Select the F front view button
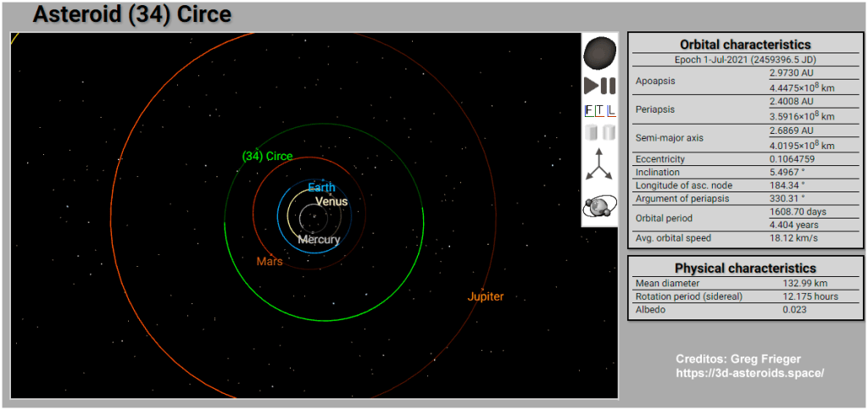 [589, 110]
